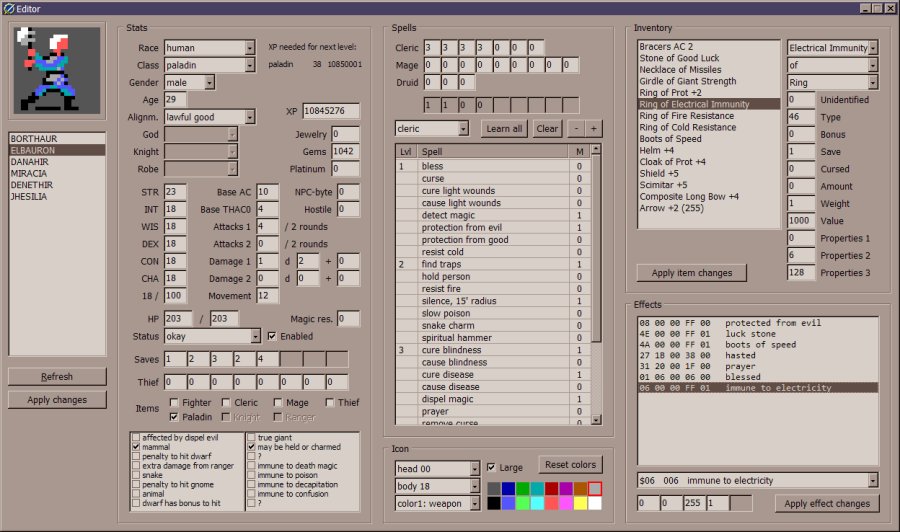Click the spell list scroll-down arrow

tap(596, 420)
